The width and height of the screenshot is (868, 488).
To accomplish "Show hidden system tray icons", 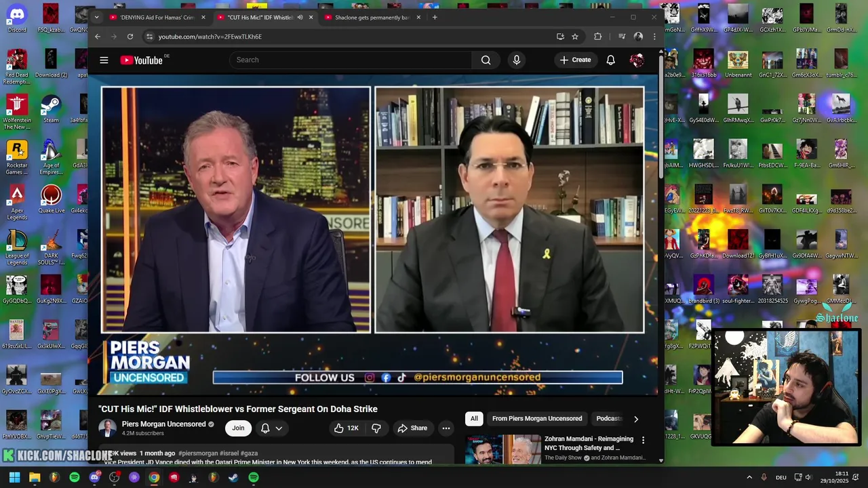I will (x=749, y=477).
